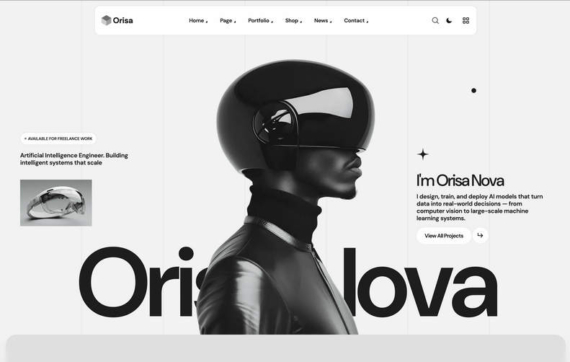The height and width of the screenshot is (362, 570).
Task: Click the Available for Freelance Work badge
Action: click(x=58, y=138)
